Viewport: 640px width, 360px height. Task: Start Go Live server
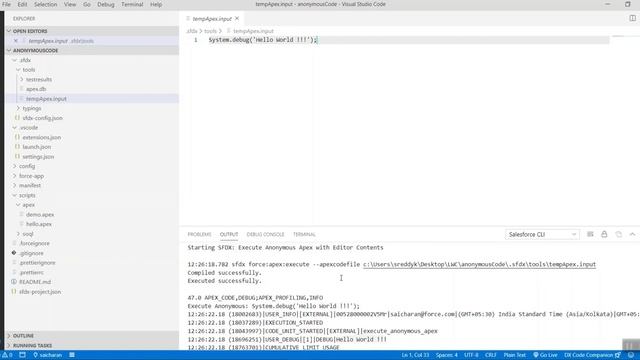click(x=545, y=355)
